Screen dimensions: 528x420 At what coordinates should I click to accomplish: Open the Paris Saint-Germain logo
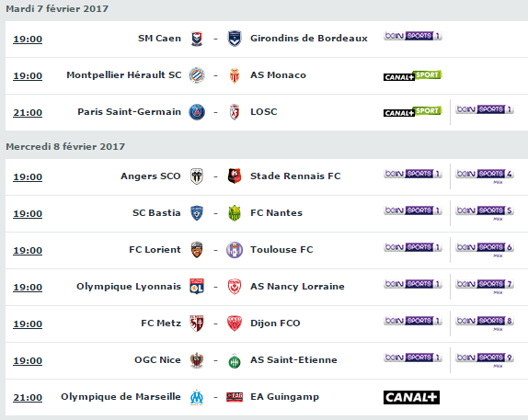click(197, 112)
